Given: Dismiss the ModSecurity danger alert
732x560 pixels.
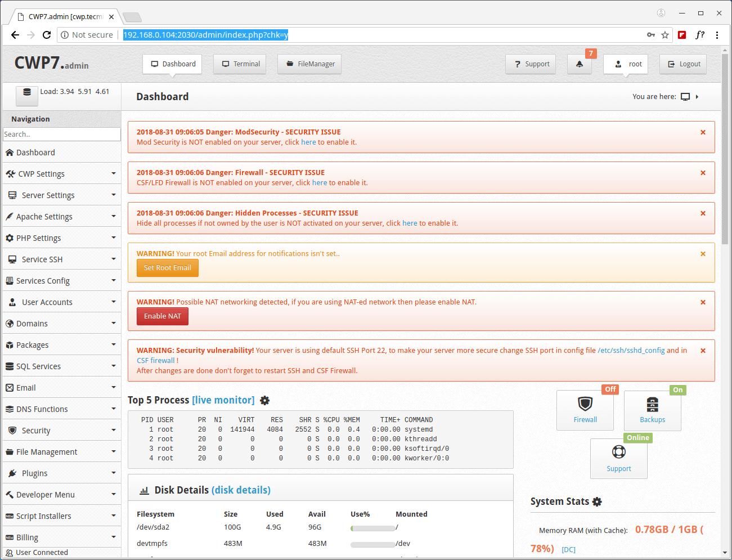Looking at the screenshot, I should point(703,132).
